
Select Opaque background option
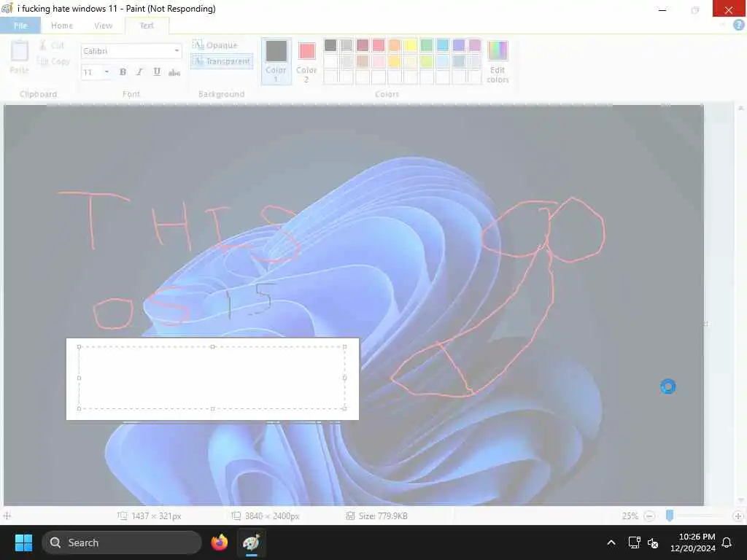click(215, 44)
